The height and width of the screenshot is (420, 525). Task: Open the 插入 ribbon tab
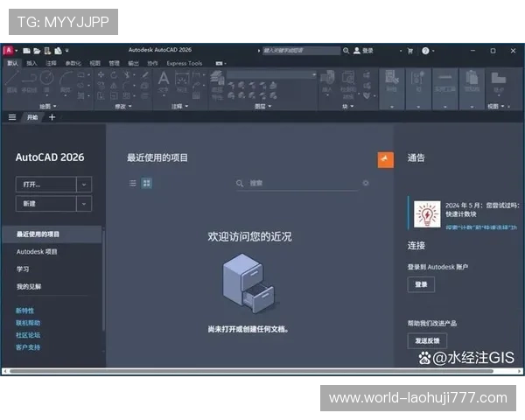(31, 63)
